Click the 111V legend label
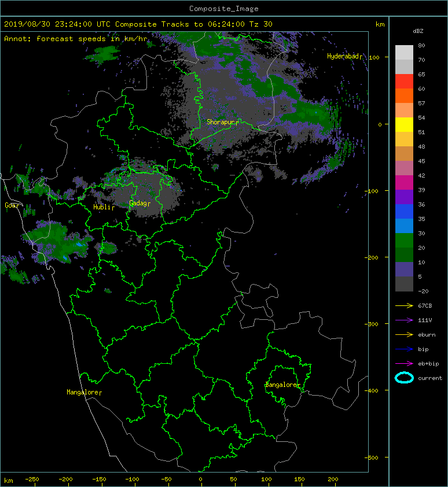 [425, 320]
